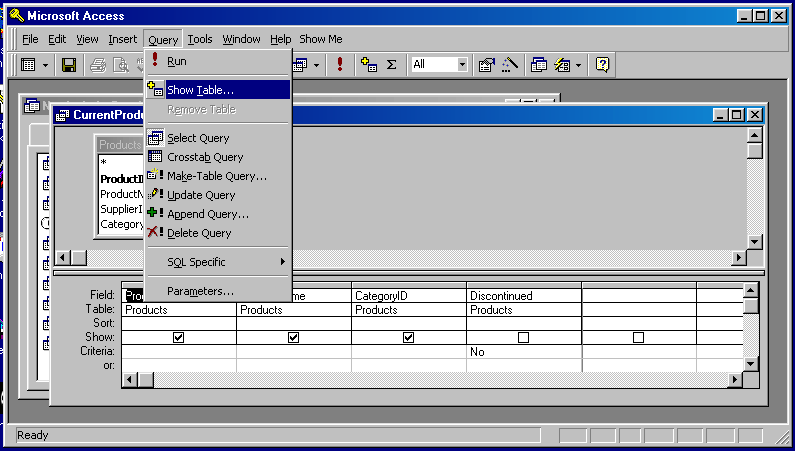Click the Table cell under Discontinued
This screenshot has width=795, height=451.
point(524,310)
